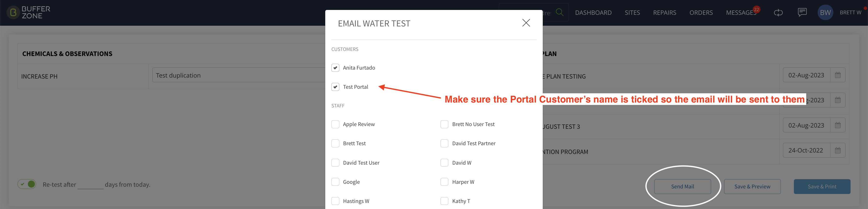Image resolution: width=868 pixels, height=209 pixels.
Task: Click the Send Mail button
Action: tap(682, 186)
